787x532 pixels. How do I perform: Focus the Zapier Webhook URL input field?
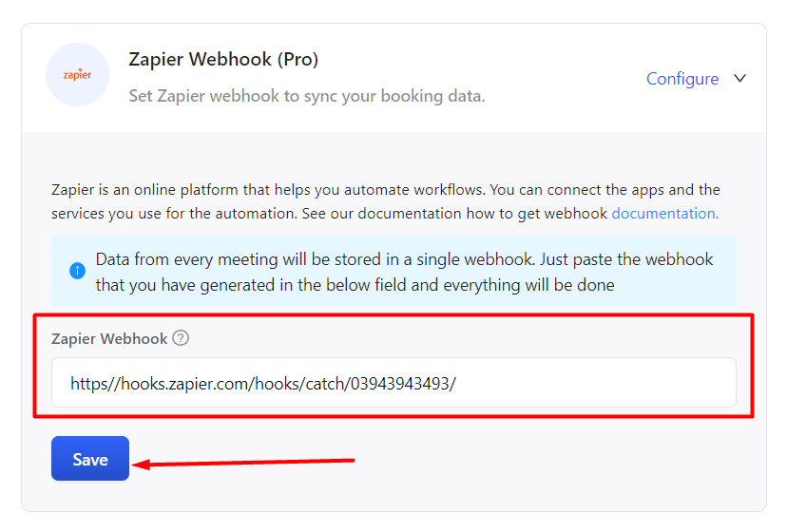[393, 383]
